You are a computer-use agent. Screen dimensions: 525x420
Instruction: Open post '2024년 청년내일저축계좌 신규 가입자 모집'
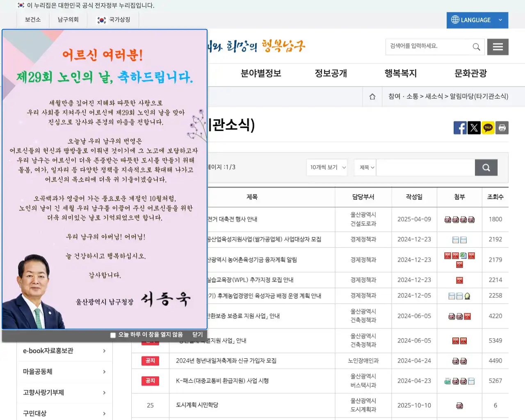click(x=226, y=361)
